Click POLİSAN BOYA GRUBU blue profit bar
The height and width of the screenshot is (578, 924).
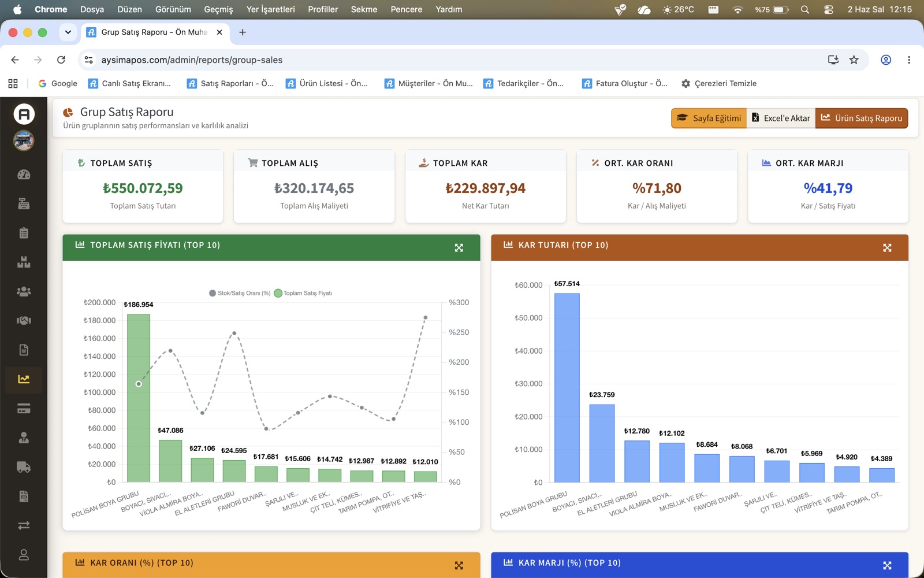pos(567,388)
